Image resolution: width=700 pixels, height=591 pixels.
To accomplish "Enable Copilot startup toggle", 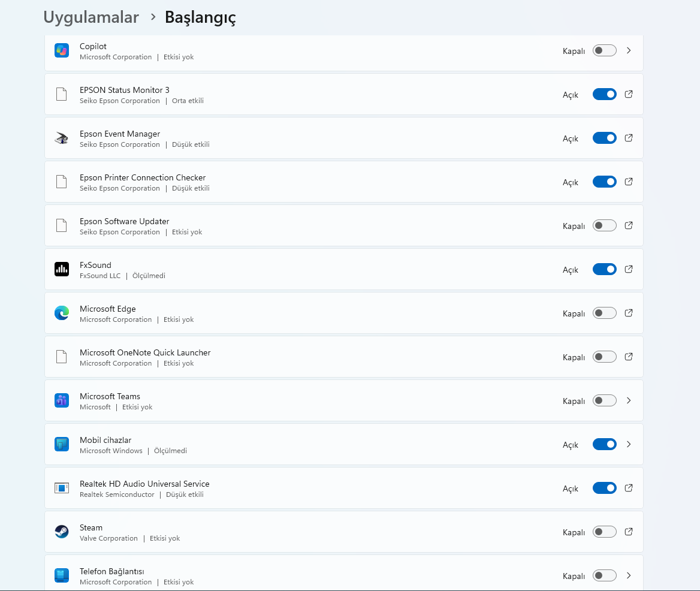I will pos(605,50).
